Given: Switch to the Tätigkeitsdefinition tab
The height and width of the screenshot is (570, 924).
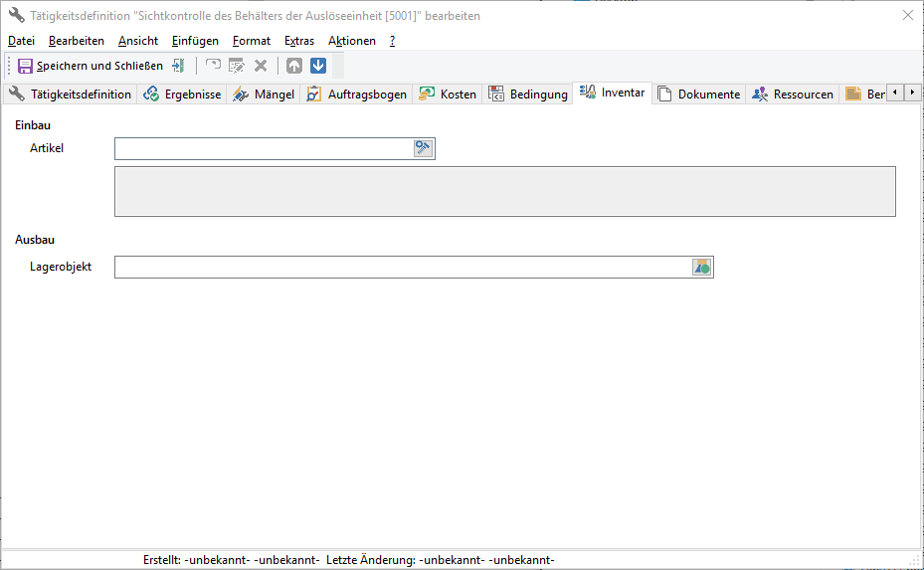Looking at the screenshot, I should point(71,95).
